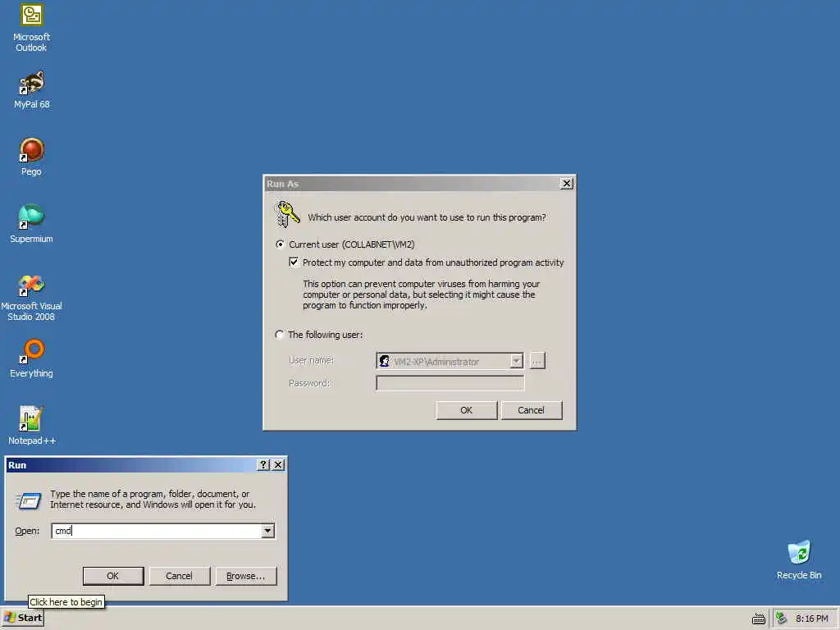Click the Browse... button
Viewport: 840px width, 630px height.
click(246, 576)
